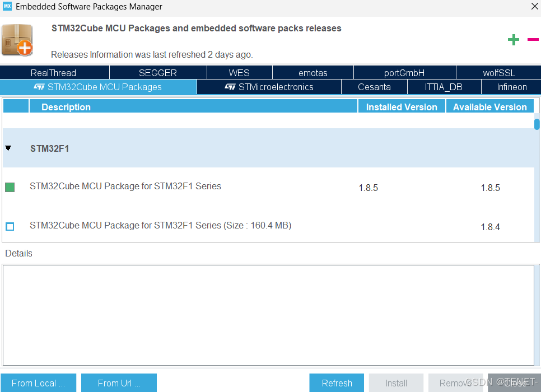Switch to the ITTIA_DB tab
Image resolution: width=541 pixels, height=392 pixels.
click(x=444, y=87)
